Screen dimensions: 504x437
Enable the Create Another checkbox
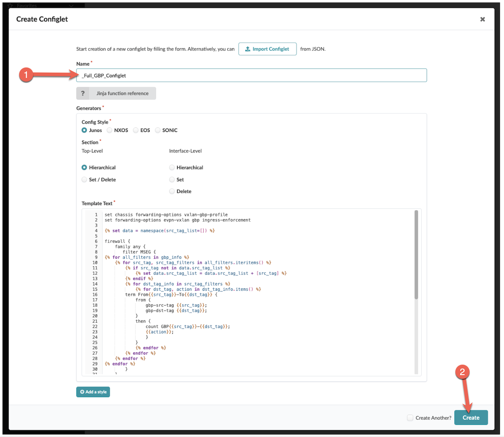(x=410, y=418)
